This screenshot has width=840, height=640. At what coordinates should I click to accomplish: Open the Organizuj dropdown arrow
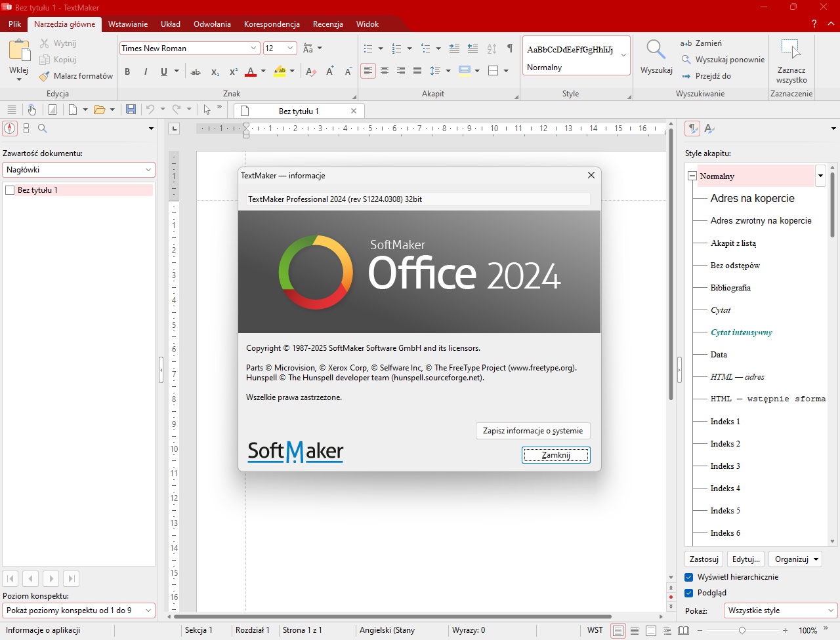click(x=816, y=559)
